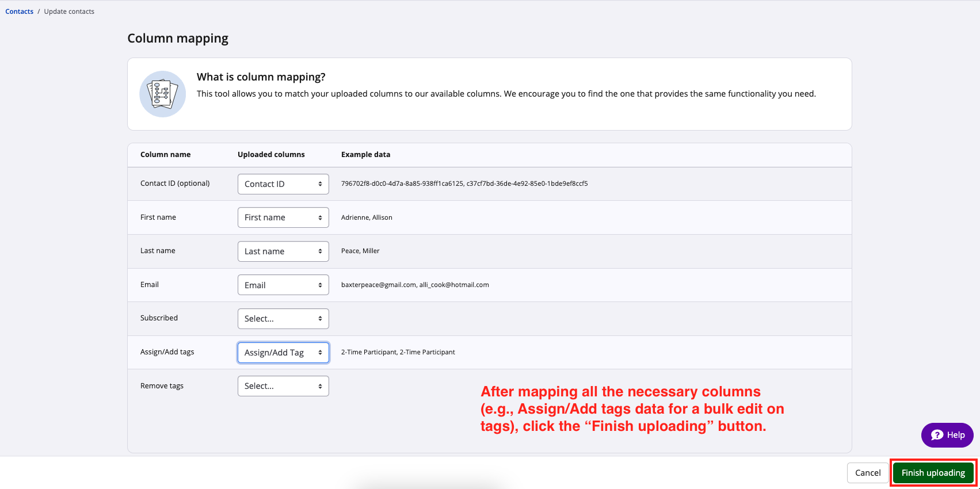Click the Column mapping heading

point(178,39)
